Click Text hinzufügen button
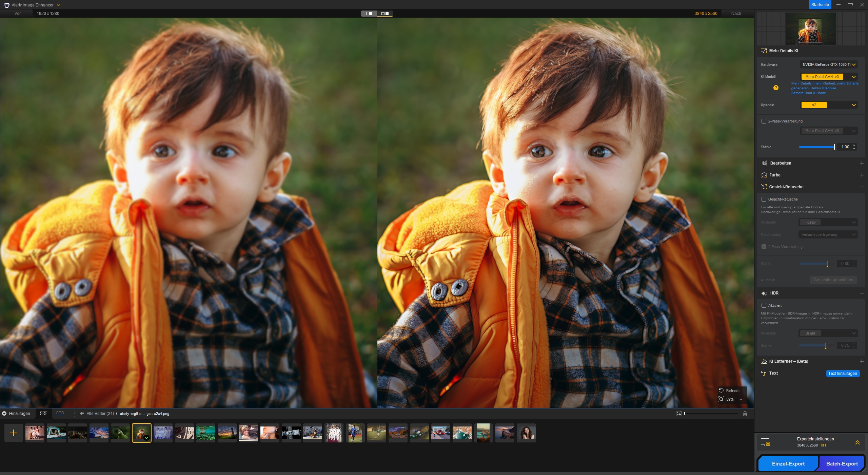The height and width of the screenshot is (475, 868). (x=843, y=374)
